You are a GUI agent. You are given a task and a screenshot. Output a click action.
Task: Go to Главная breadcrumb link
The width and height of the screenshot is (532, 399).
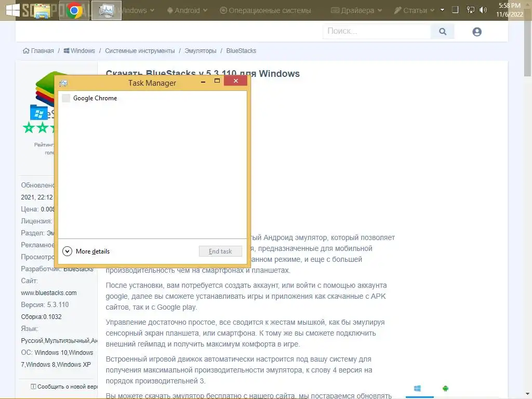pos(38,51)
